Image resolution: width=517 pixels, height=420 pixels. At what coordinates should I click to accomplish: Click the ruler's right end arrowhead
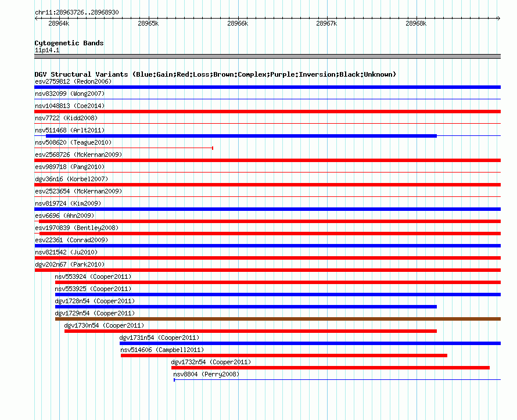tap(499, 18)
